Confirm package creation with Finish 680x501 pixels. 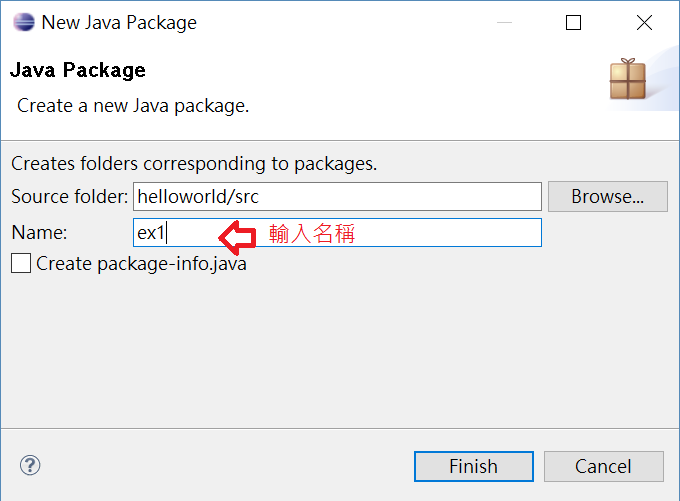(x=474, y=466)
